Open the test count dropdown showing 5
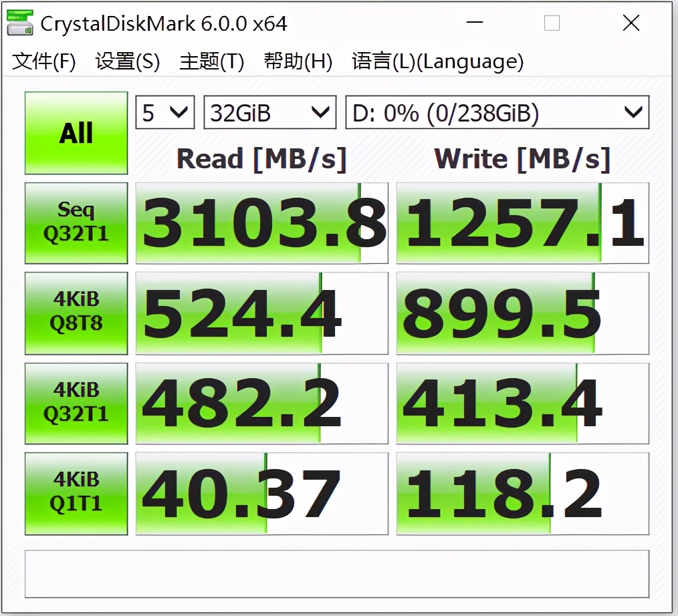The image size is (678, 616). [x=164, y=112]
